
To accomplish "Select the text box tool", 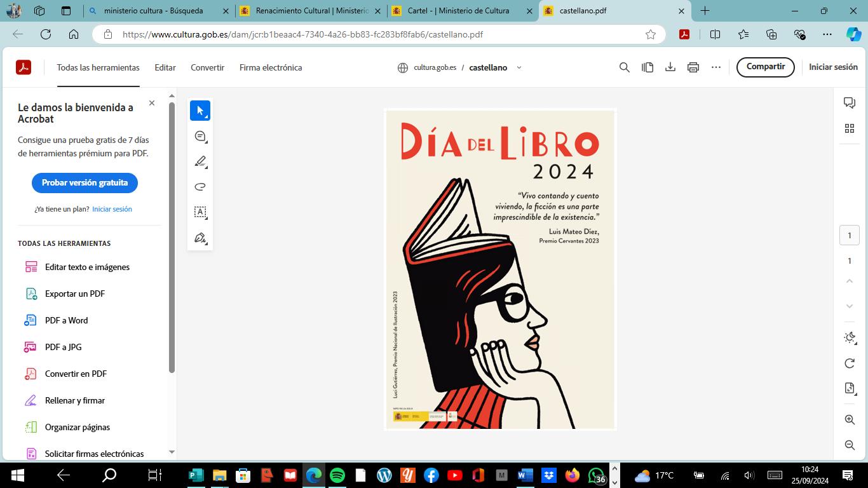I will pyautogui.click(x=200, y=212).
